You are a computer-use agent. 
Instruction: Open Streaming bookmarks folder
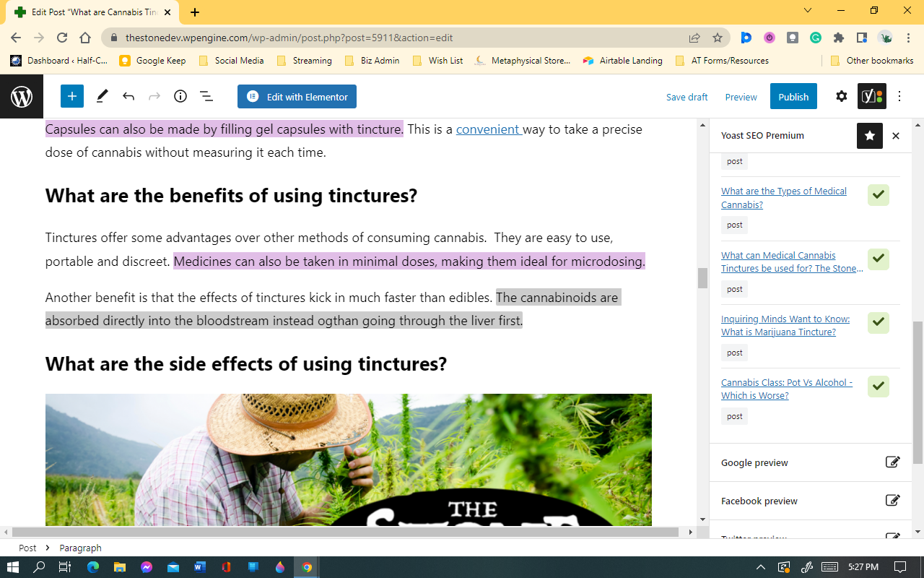304,61
